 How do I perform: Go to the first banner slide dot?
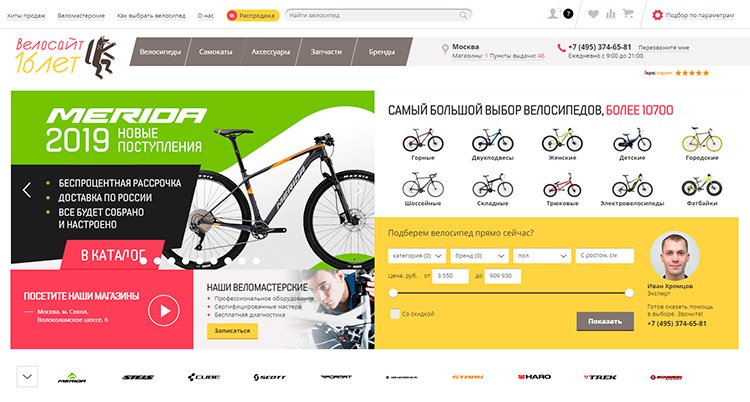point(143,261)
